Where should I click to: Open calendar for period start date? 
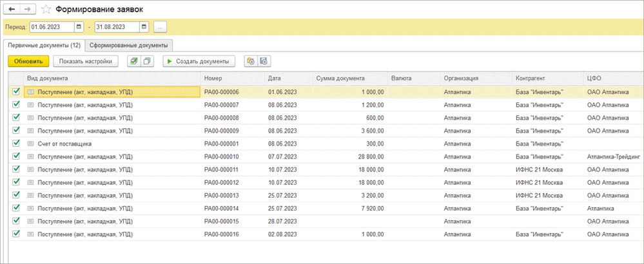point(79,27)
